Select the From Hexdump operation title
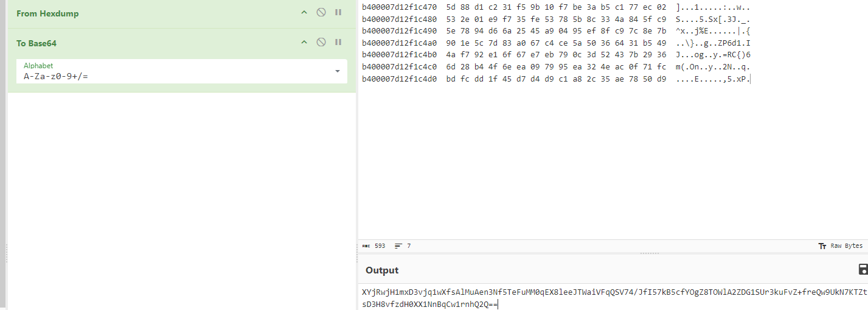Image resolution: width=868 pixels, height=310 pixels. tap(47, 13)
